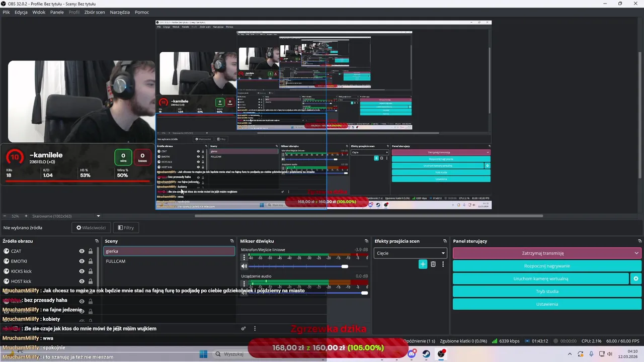Viewport: 644px width, 362px height.
Task: Show hidden tray icons chevron
Action: pos(570,354)
